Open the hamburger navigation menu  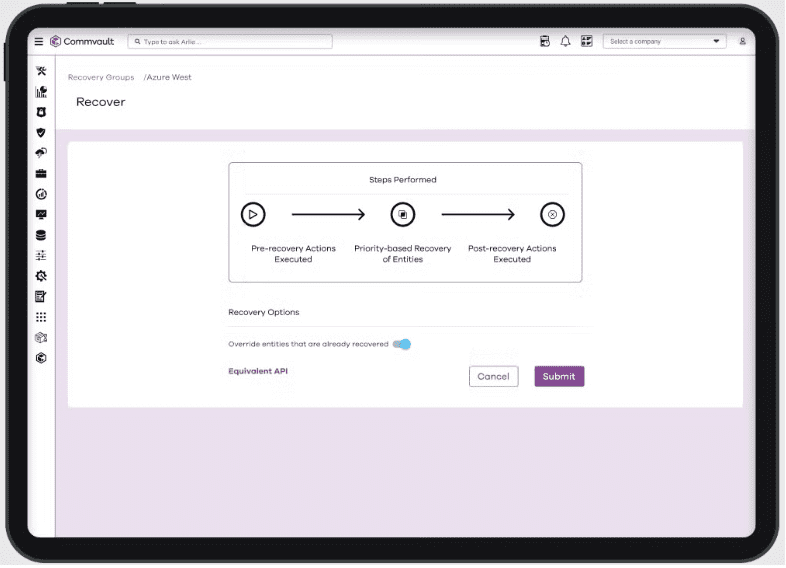[x=39, y=42]
